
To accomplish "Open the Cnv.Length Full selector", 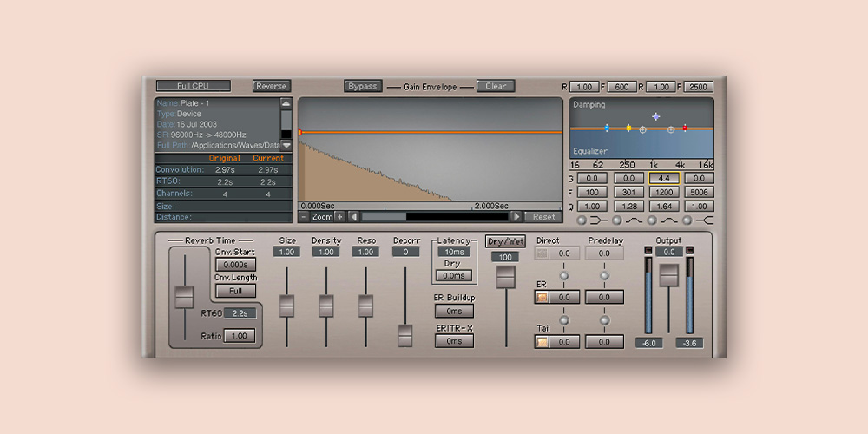I will coord(235,291).
